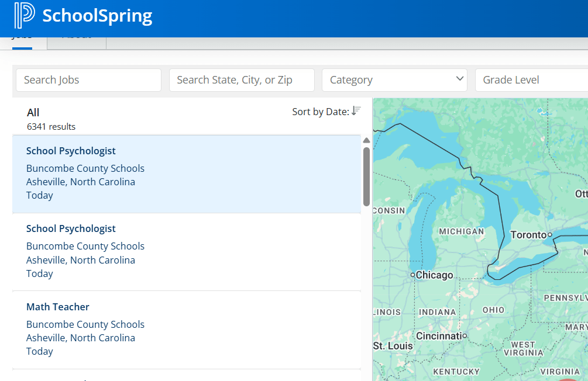This screenshot has height=381, width=588.
Task: Click the red map marker near Virginia
Action: click(x=568, y=379)
